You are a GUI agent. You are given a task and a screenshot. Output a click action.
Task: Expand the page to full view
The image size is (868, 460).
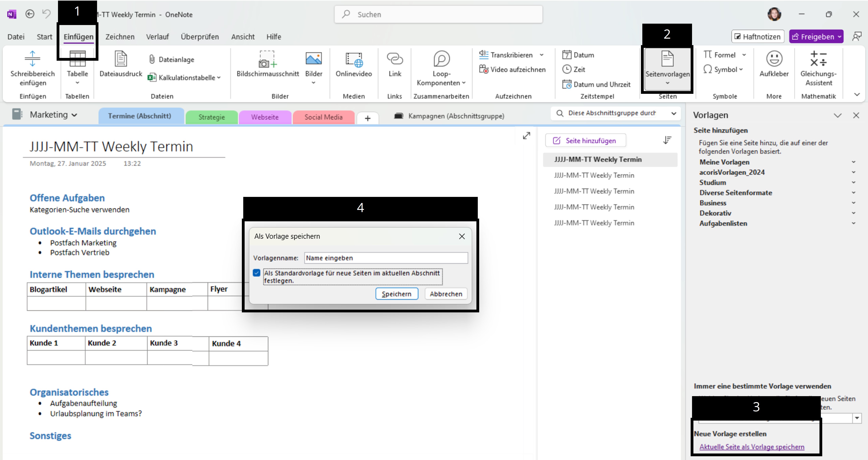(x=526, y=135)
